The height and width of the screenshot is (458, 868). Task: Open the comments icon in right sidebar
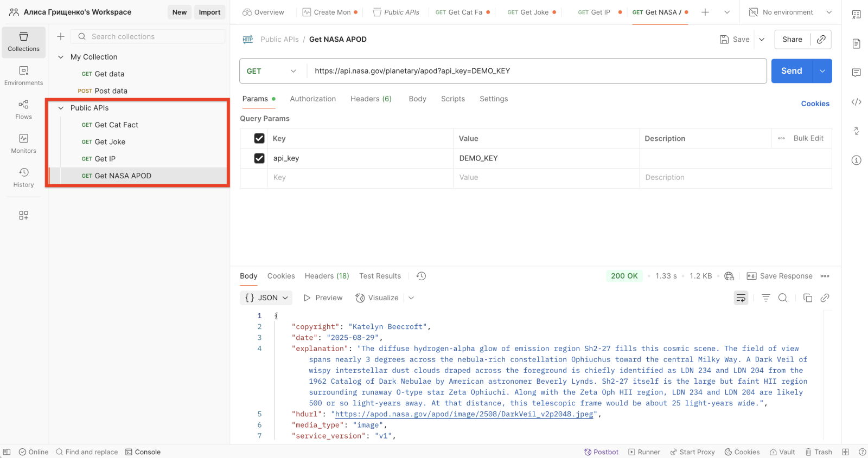(857, 73)
